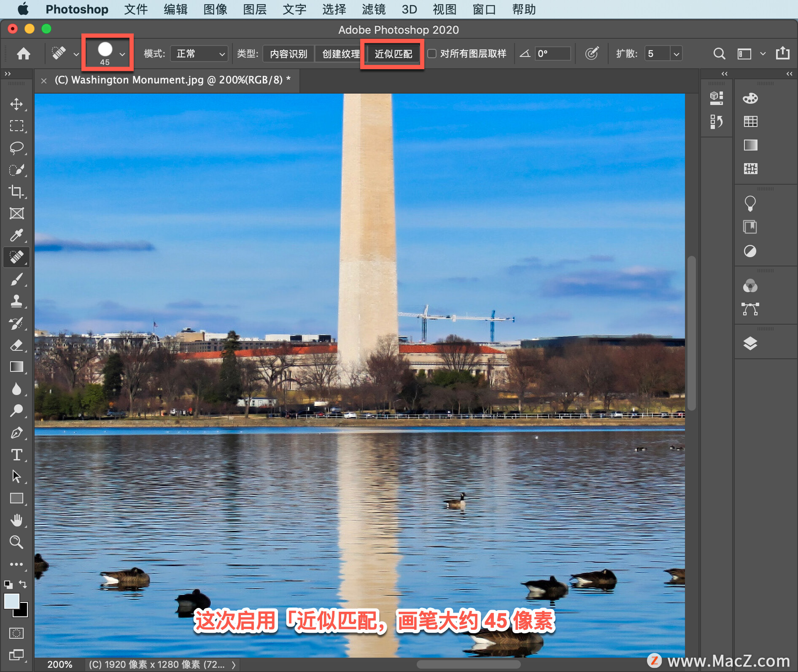The image size is (798, 672).
Task: Select the Rectangular Marquee tool
Action: coord(16,126)
